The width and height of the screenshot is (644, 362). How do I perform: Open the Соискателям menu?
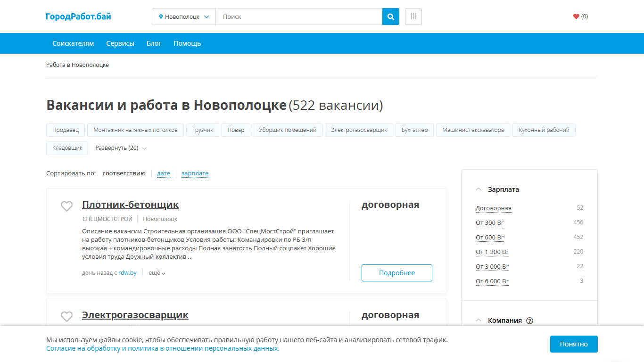(x=73, y=43)
